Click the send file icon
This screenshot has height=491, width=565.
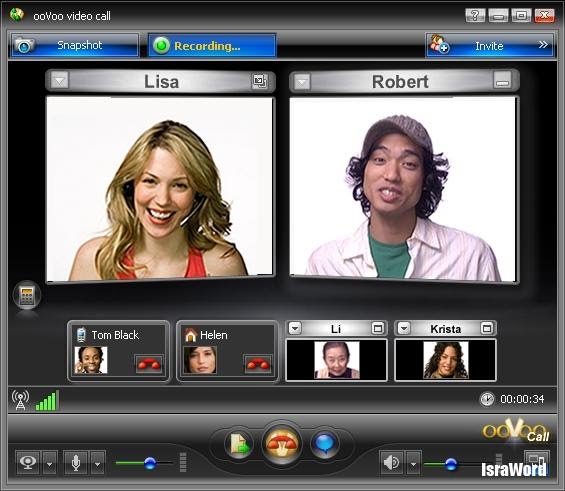coord(239,443)
